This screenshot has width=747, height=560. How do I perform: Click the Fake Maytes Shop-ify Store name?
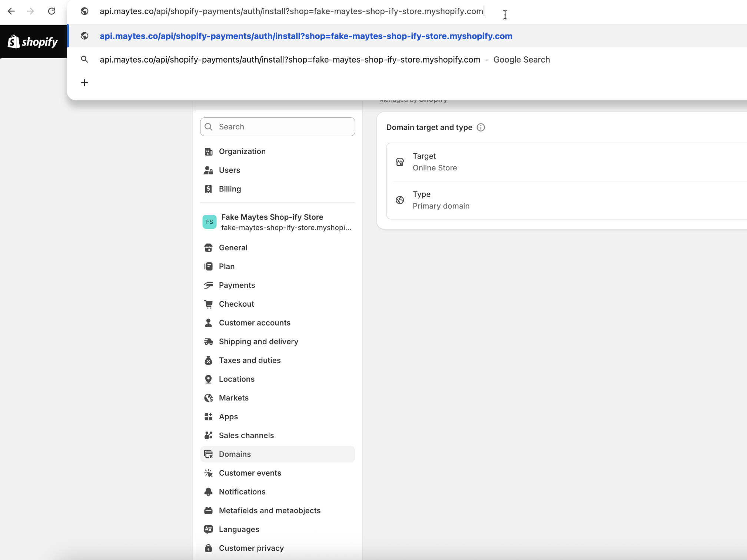tap(272, 217)
